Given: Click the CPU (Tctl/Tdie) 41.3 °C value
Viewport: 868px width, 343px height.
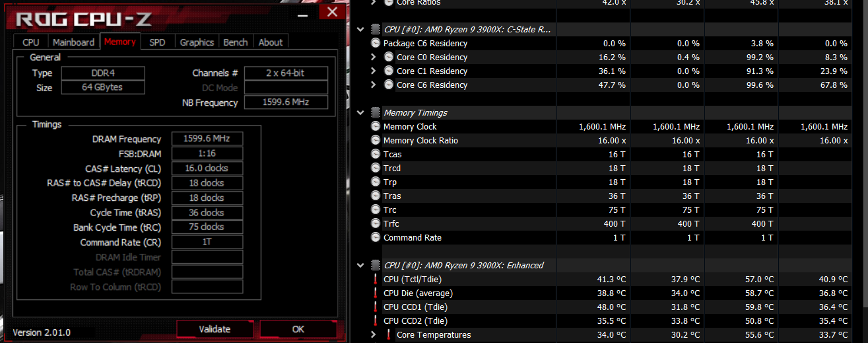Looking at the screenshot, I should point(612,279).
